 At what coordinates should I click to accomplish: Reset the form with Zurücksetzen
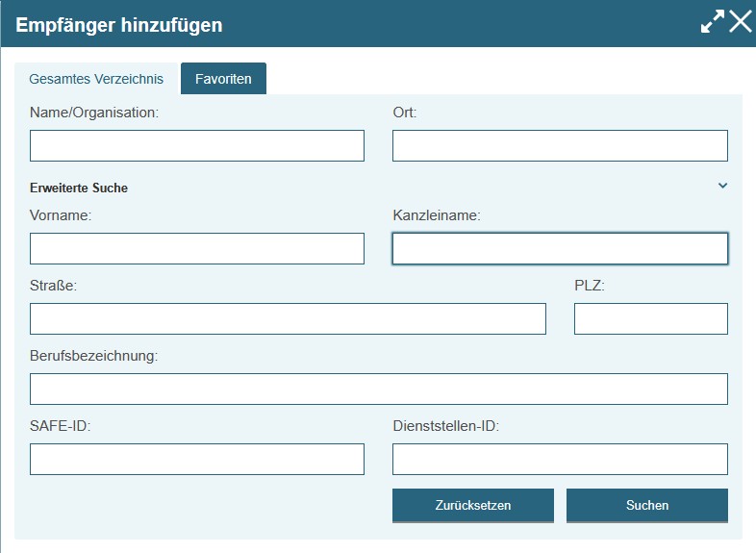[x=473, y=505]
